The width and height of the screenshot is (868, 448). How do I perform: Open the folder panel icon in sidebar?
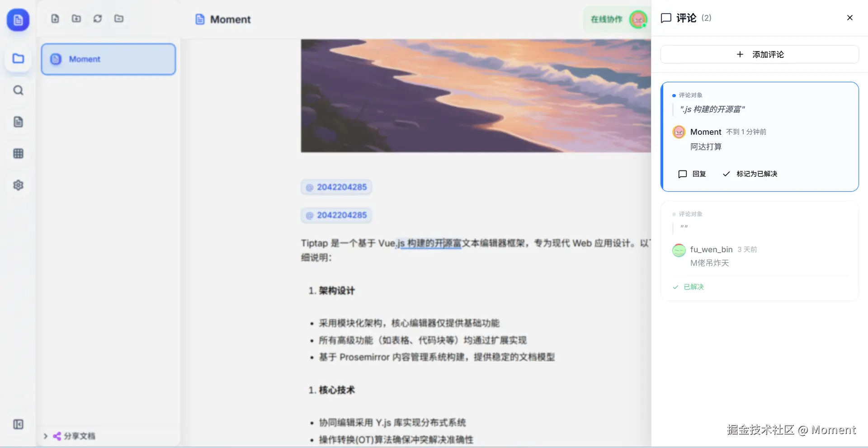18,59
